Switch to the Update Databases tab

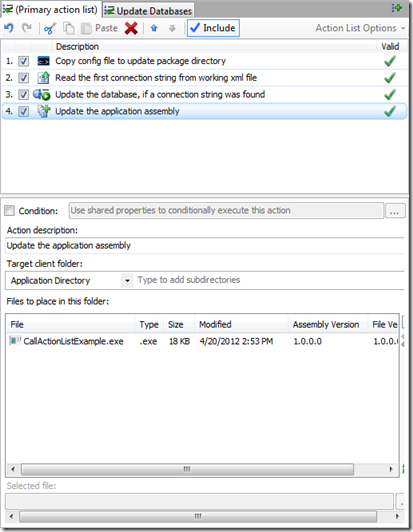tap(149, 11)
